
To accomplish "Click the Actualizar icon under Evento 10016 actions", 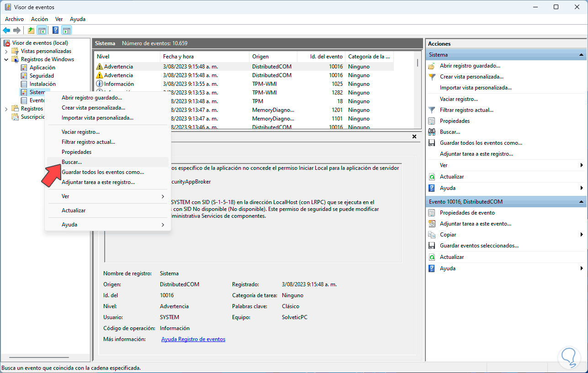I will pos(432,257).
